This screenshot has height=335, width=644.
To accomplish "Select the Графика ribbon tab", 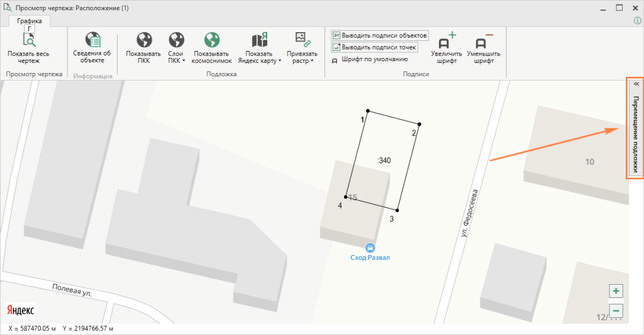I will click(x=30, y=21).
